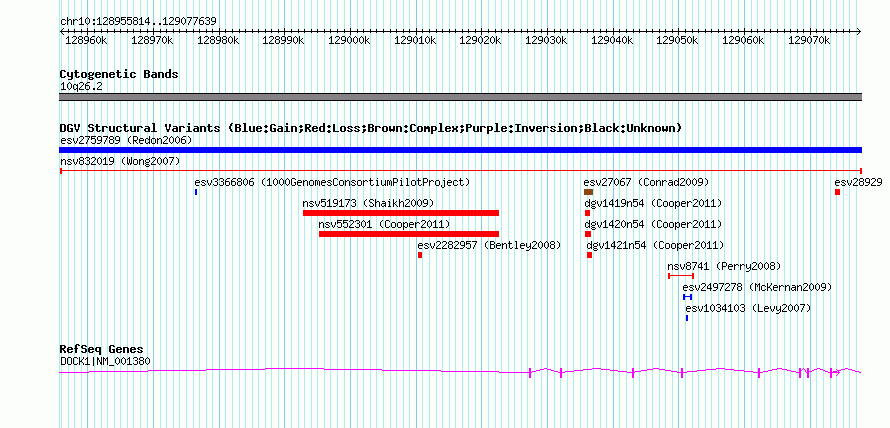Click the Cytogenetic Bands track title
This screenshot has width=890, height=428.
119,74
